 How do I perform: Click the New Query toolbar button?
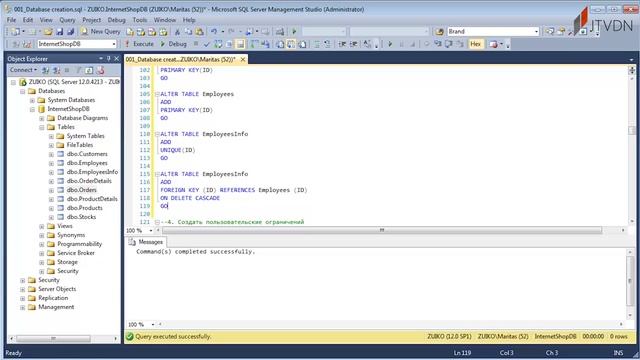coord(100,31)
